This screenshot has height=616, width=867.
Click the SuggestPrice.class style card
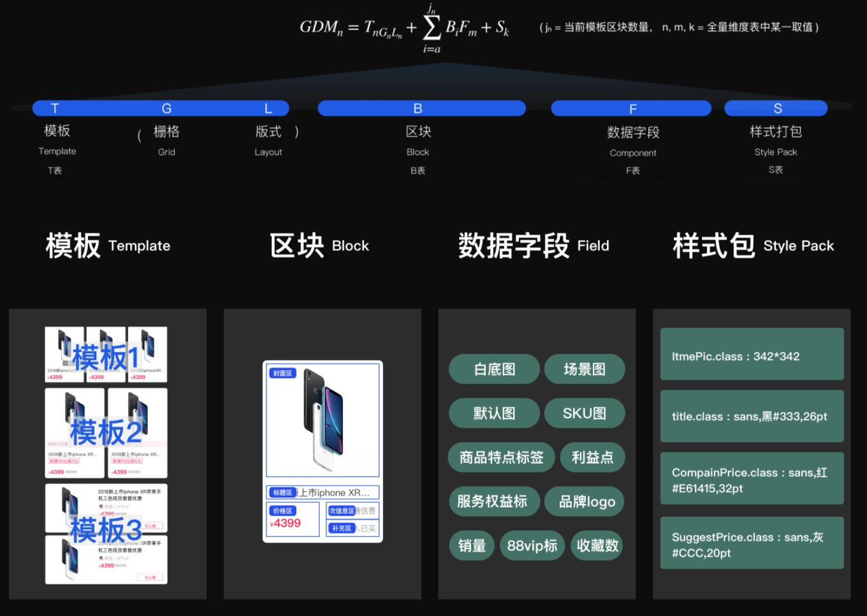tap(752, 543)
